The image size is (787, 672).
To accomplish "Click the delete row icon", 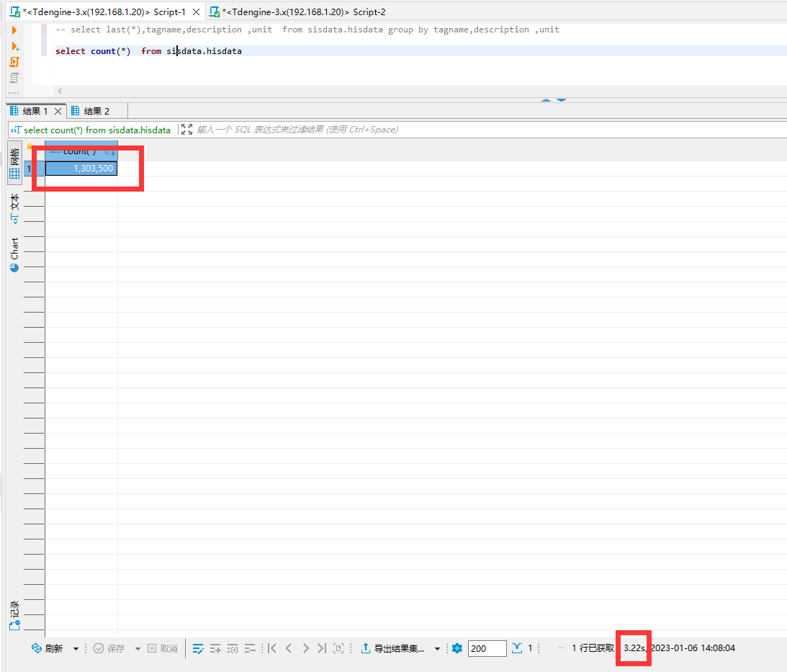I will (x=249, y=648).
